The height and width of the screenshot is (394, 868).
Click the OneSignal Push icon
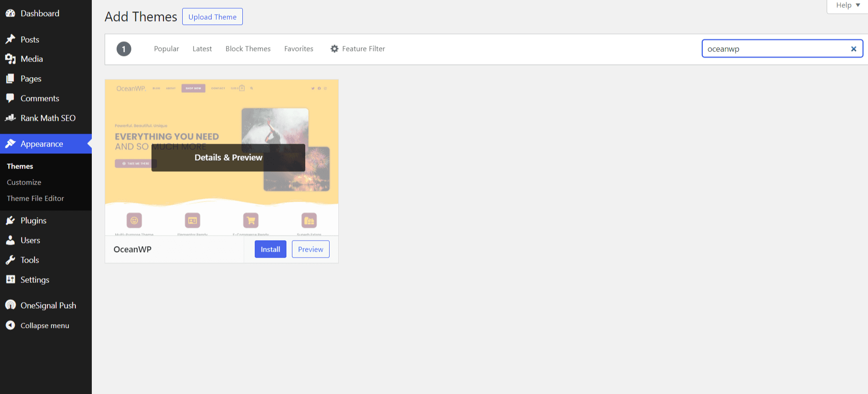(10, 305)
